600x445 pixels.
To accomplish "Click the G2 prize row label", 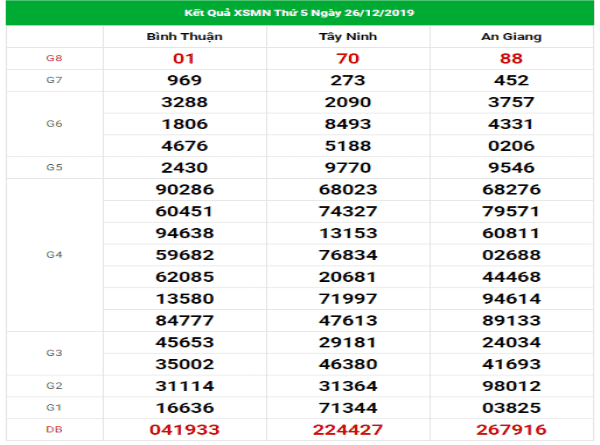I will [54, 385].
